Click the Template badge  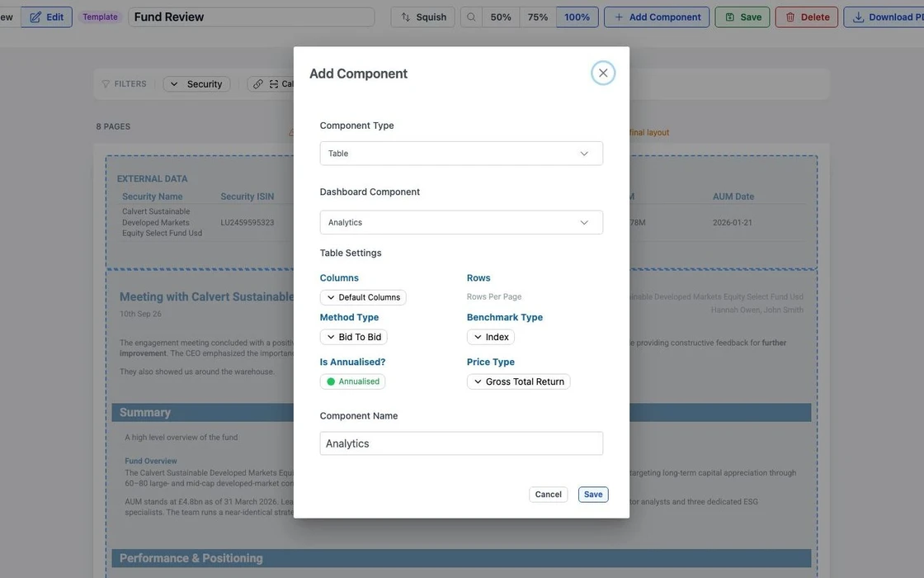pos(100,17)
